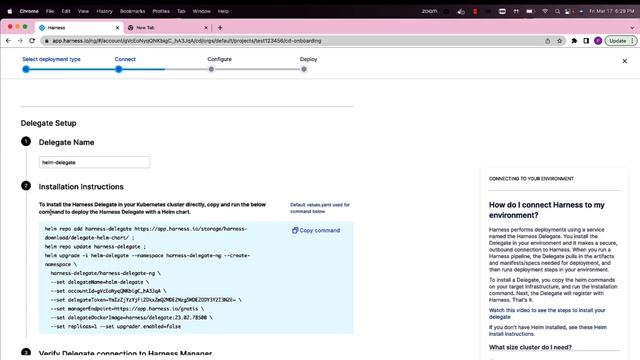Open a new tab with the plus icon
Screen dimensions: 640x360
(220, 28)
